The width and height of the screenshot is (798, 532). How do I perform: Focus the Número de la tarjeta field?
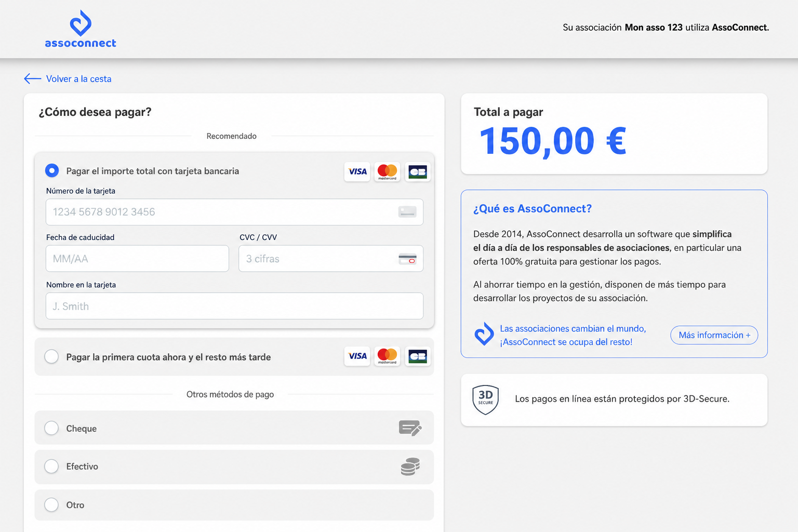(x=234, y=212)
